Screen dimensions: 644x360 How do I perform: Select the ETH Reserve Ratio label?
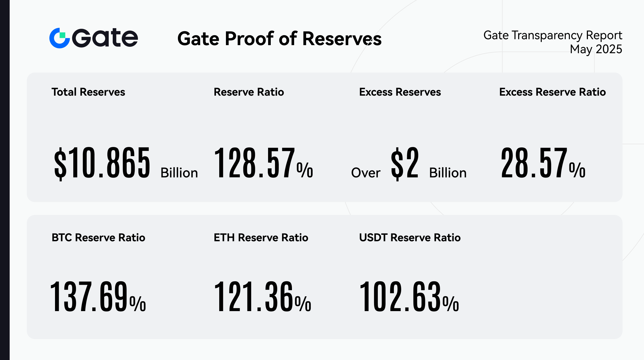coord(261,238)
